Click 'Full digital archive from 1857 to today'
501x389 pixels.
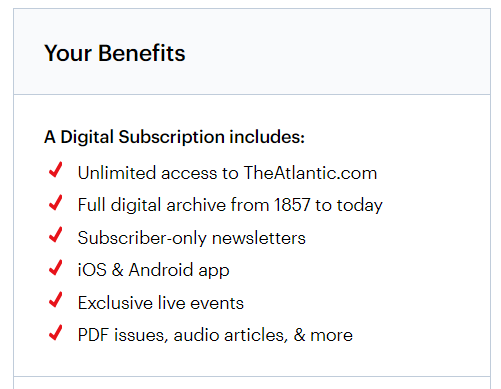click(230, 205)
